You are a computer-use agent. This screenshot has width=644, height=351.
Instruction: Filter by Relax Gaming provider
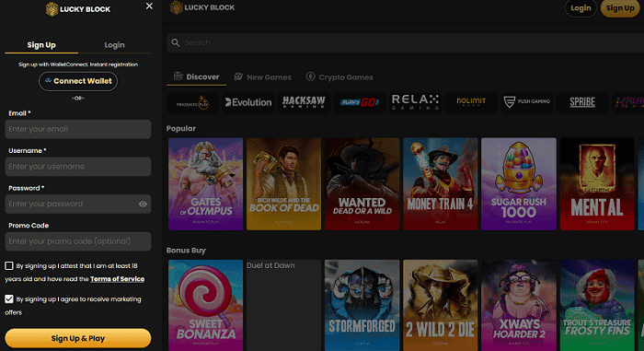(415, 102)
